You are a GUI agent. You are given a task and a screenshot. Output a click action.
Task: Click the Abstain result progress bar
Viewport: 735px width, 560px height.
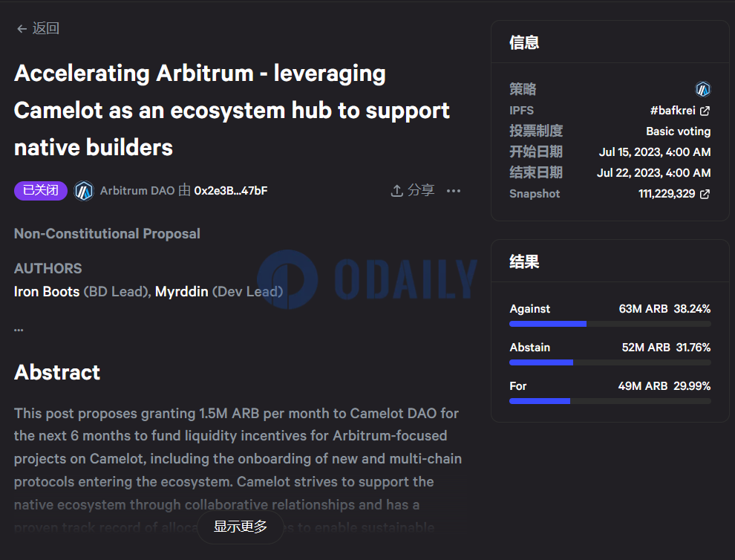[610, 362]
